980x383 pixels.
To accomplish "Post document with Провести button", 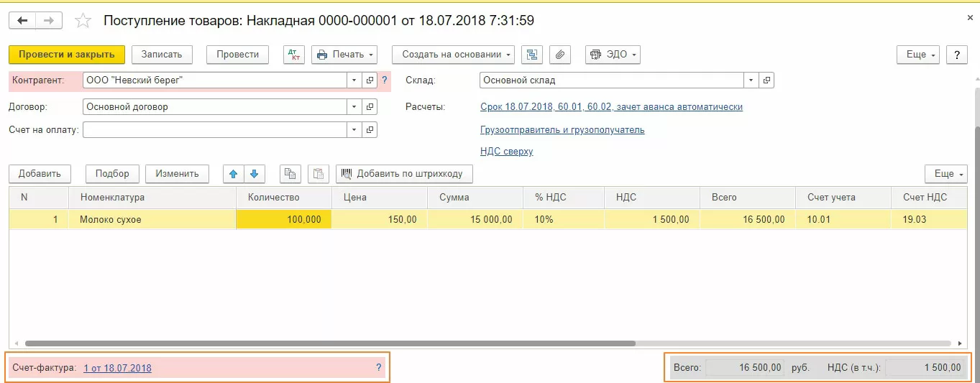I will pyautogui.click(x=238, y=55).
